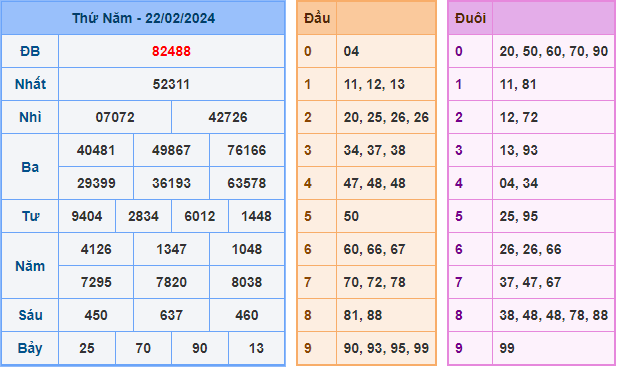617x367 pixels.
Task: Select the red special prize number 82488
Action: click(x=171, y=51)
